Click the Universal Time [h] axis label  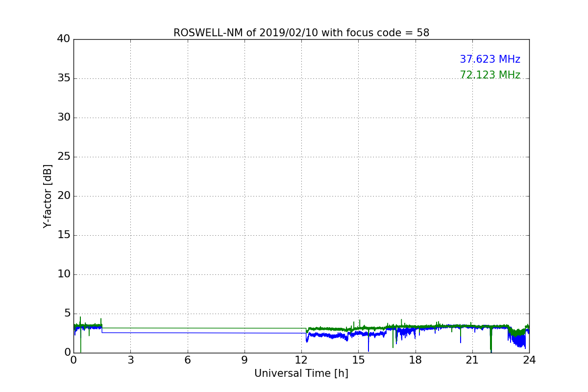(301, 373)
